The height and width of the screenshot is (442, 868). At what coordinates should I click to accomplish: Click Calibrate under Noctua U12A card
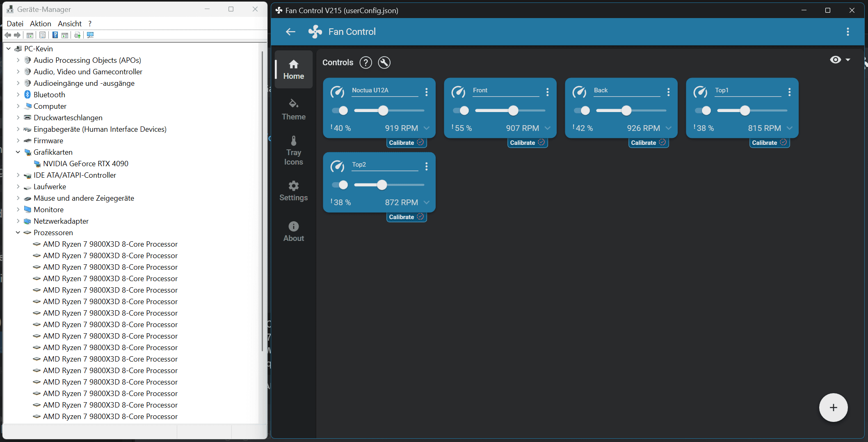pos(406,142)
